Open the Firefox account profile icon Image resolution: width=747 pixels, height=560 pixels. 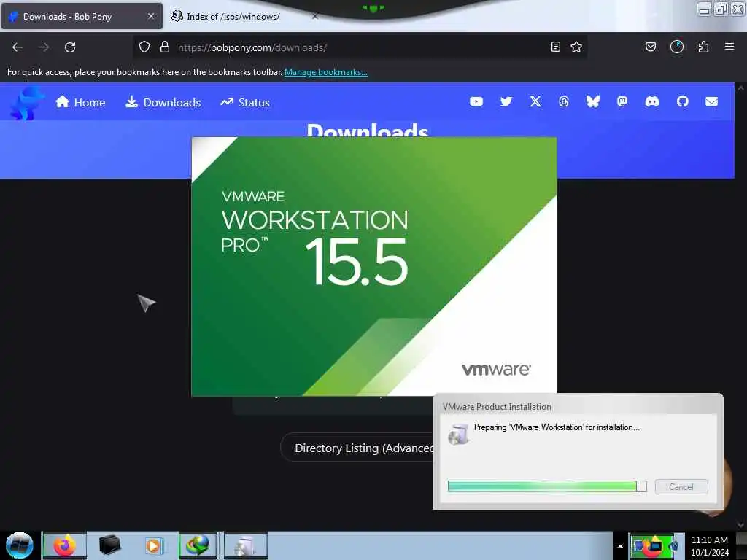(x=677, y=47)
